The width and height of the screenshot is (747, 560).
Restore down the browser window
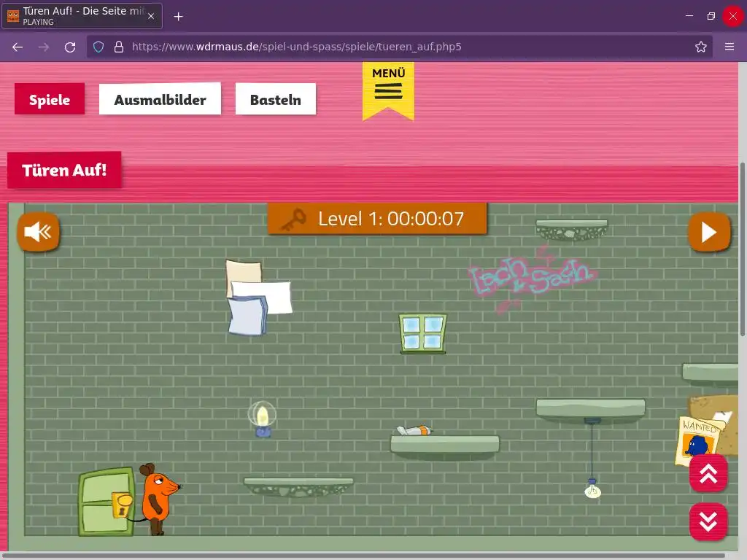pyautogui.click(x=711, y=16)
